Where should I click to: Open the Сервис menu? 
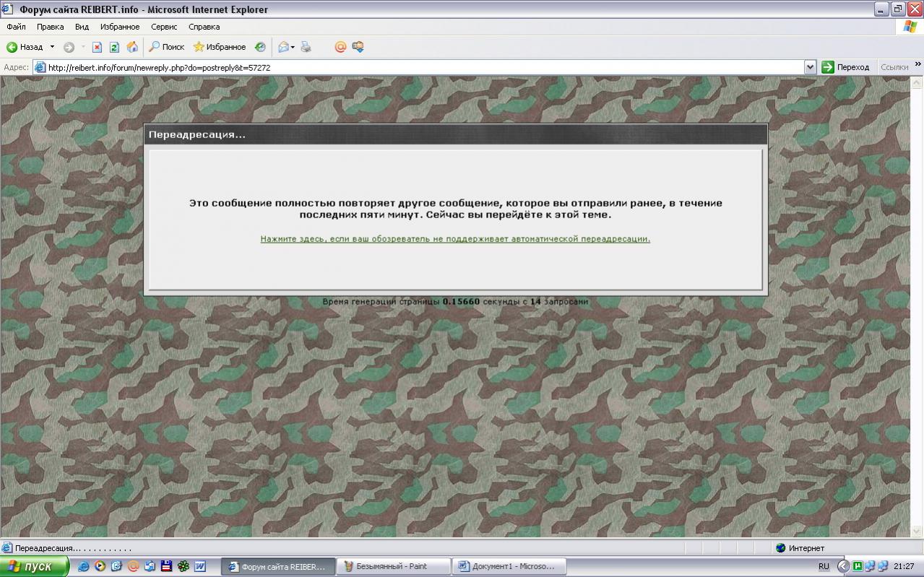(164, 27)
